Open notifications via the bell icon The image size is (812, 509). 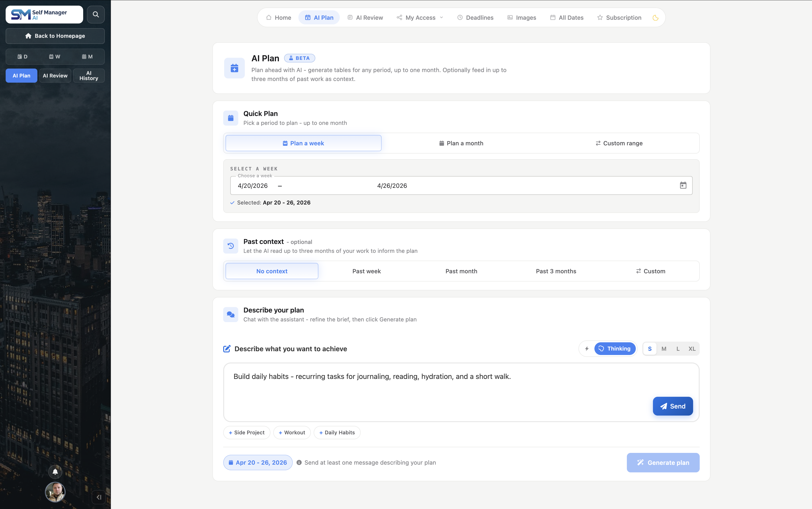coord(55,472)
